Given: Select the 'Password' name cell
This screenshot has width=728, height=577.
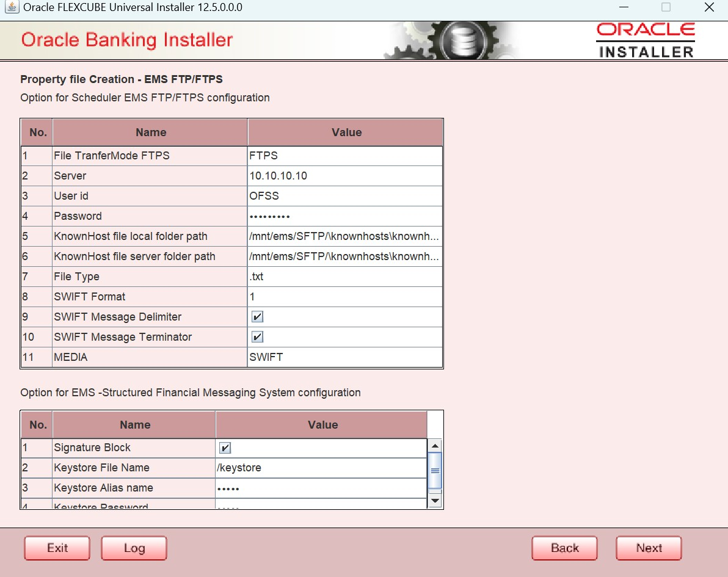Looking at the screenshot, I should 150,216.
